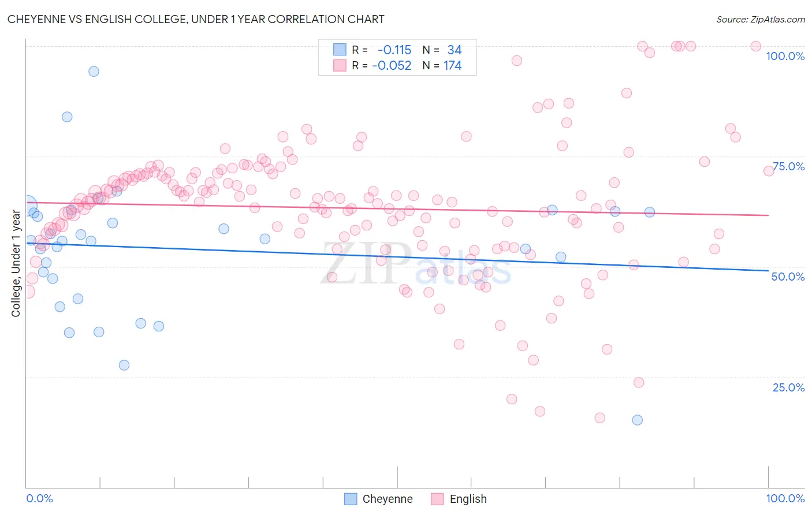Viewport: 812px width, 515px height.
Task: Click the 100.0% x-axis label
Action: click(785, 498)
